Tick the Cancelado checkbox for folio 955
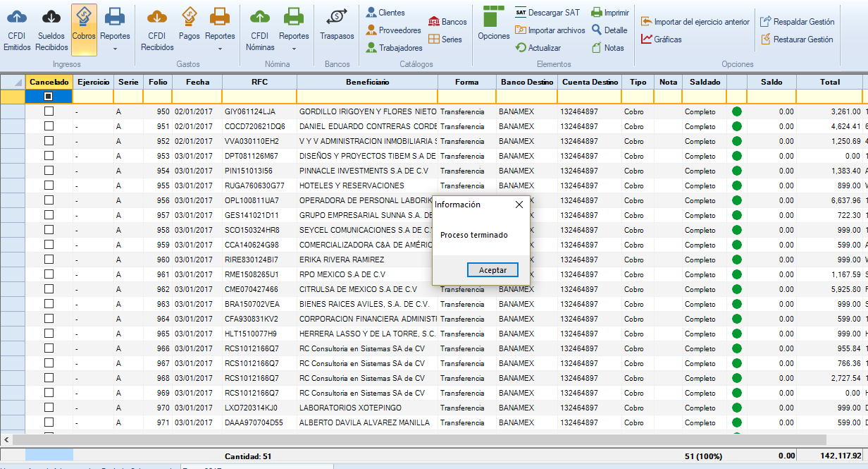 click(x=49, y=185)
